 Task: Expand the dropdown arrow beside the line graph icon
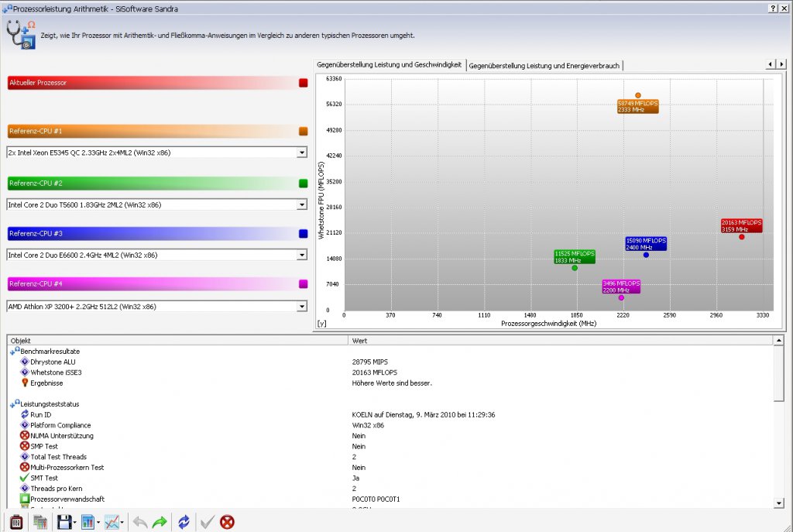click(122, 523)
